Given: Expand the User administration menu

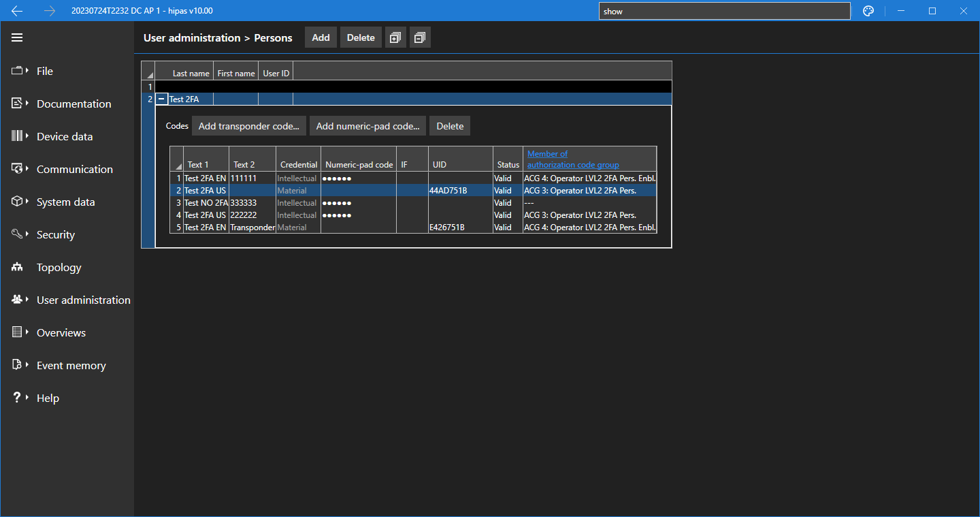Looking at the screenshot, I should pyautogui.click(x=83, y=300).
